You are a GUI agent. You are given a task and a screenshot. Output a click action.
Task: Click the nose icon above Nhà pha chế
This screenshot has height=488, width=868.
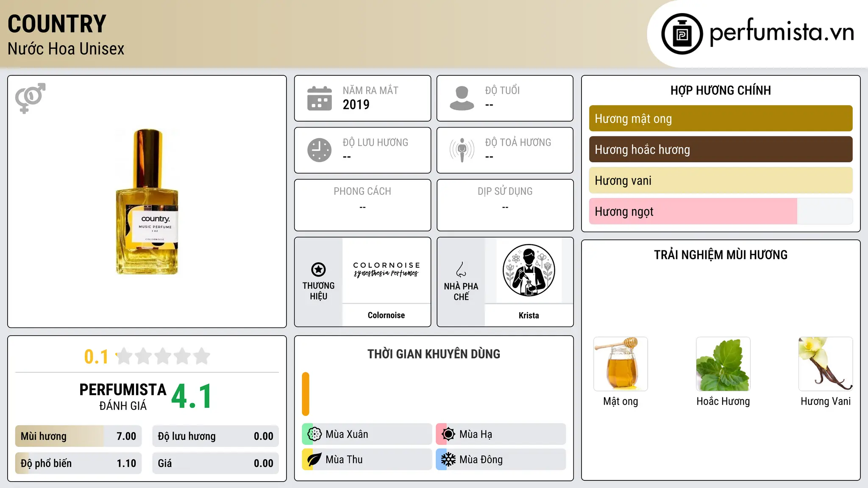tap(461, 269)
